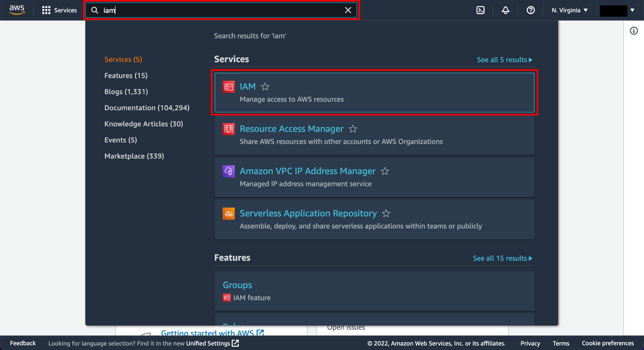Screen dimensions: 644x350
Task: Click the Services grid menu expander
Action: point(46,10)
